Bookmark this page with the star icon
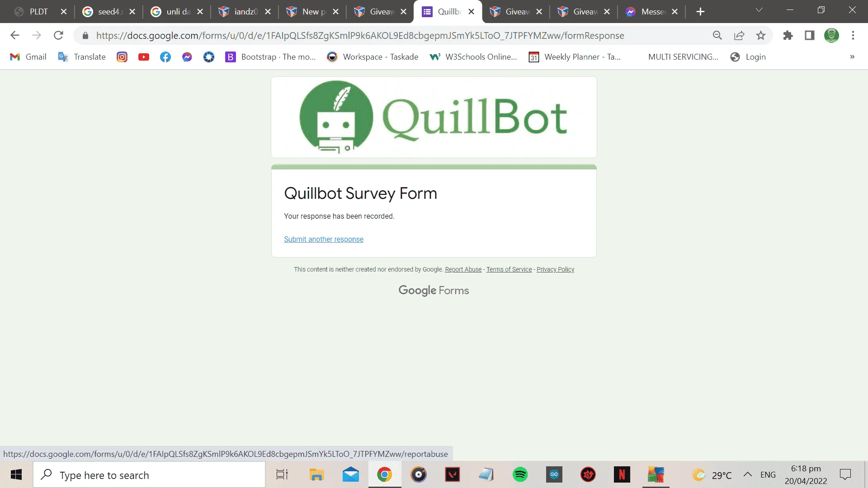Screen dimensions: 868x488 tap(761, 35)
